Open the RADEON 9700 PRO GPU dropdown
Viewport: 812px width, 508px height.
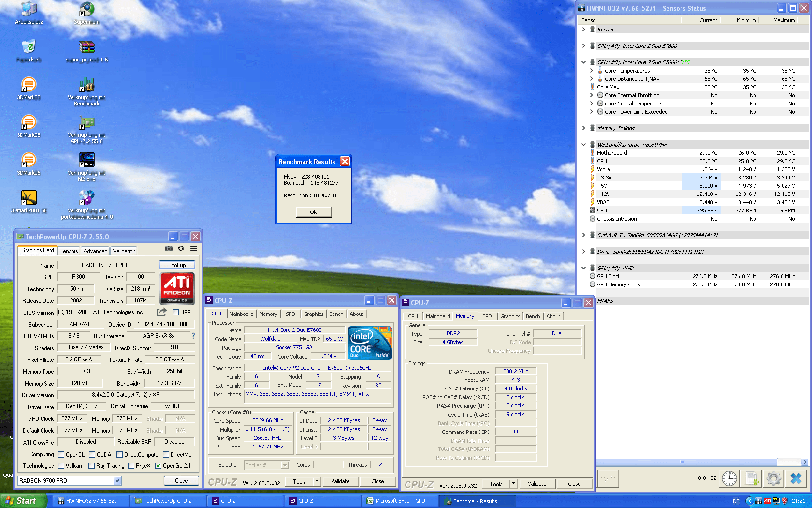117,481
